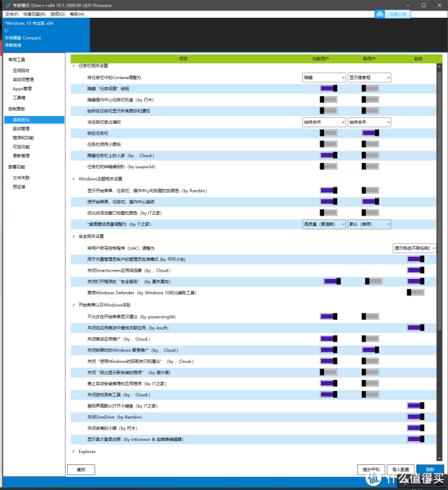Toggle current-user switch for 隐藏任务栏上的人脉
This screenshot has width=448, height=490.
coord(329,156)
